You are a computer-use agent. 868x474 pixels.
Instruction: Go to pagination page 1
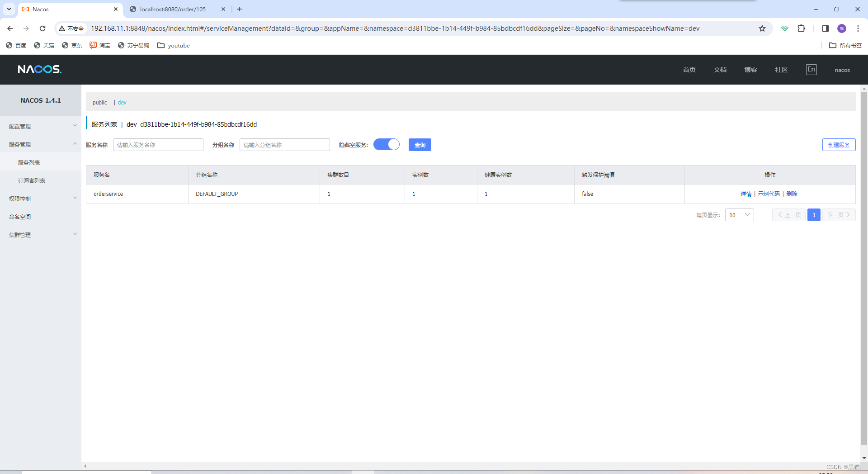pos(814,215)
